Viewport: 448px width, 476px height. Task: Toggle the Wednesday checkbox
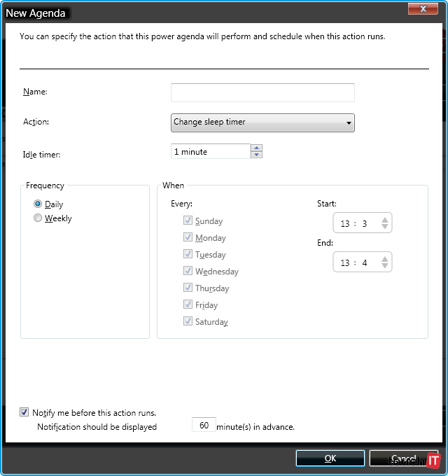click(x=188, y=271)
